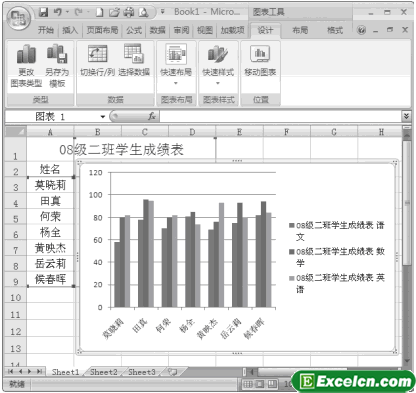This screenshot has width=416, height=393.
Task: Click the insert function fx button
Action: 152,116
